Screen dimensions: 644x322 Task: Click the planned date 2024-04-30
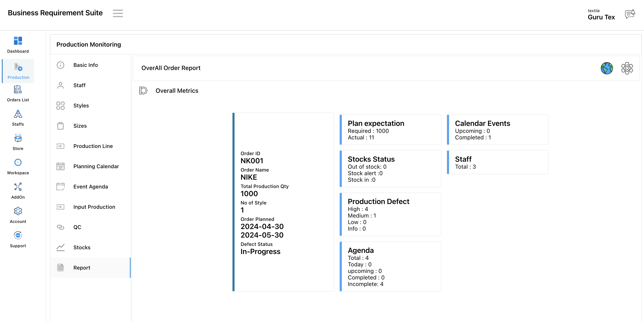[x=262, y=227]
